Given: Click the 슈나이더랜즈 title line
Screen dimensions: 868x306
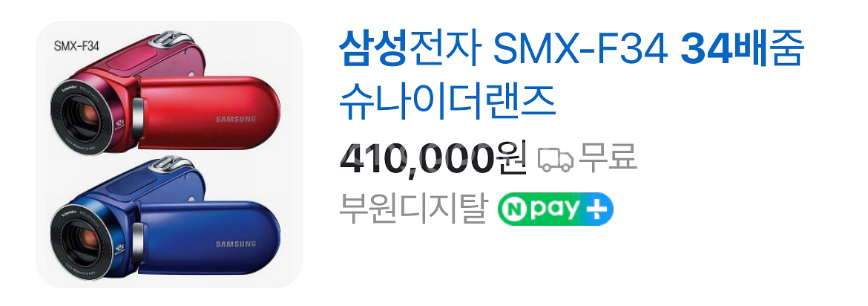Looking at the screenshot, I should click(447, 100).
